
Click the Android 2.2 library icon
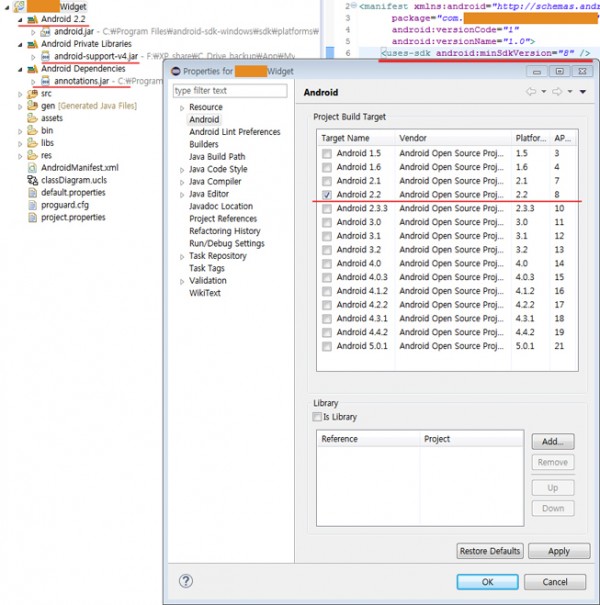point(32,19)
